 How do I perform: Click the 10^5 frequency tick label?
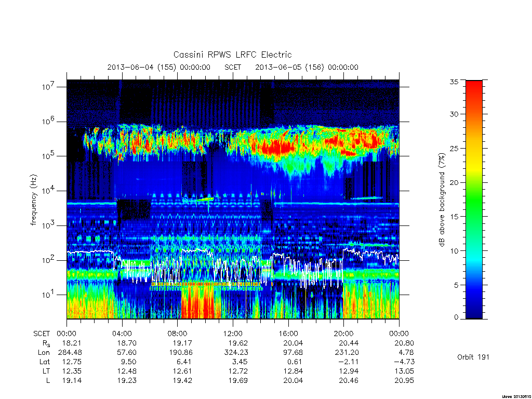tap(48, 156)
